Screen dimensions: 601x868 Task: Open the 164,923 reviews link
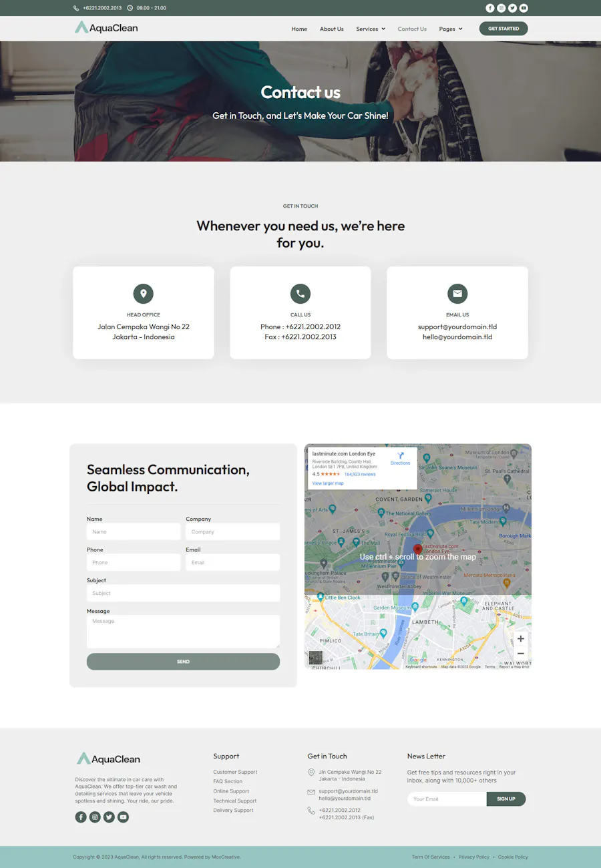tap(360, 474)
